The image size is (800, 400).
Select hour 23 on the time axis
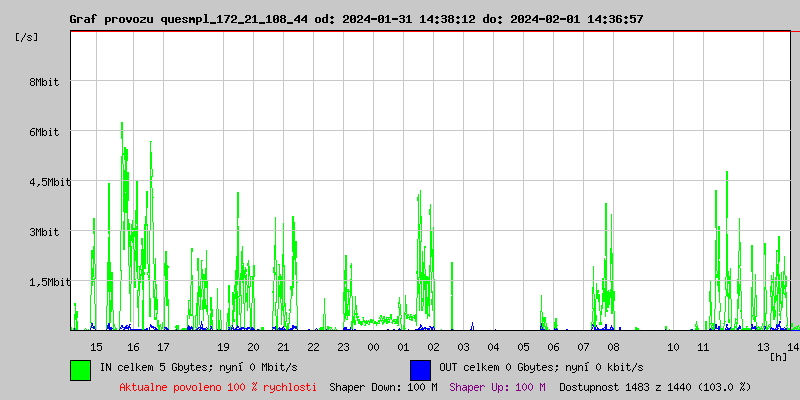pos(343,346)
